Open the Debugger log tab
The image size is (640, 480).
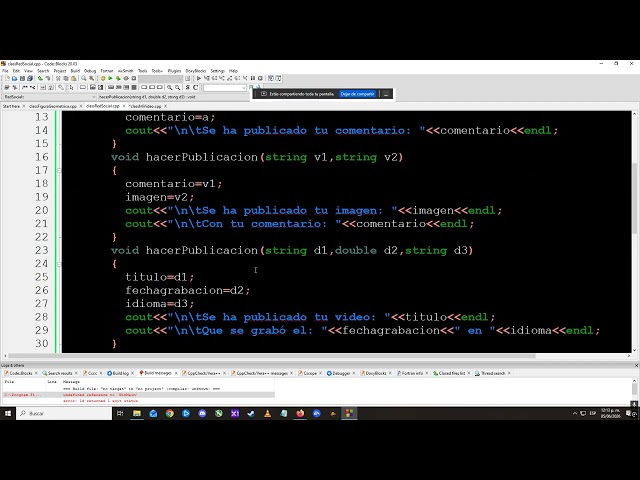coord(341,373)
